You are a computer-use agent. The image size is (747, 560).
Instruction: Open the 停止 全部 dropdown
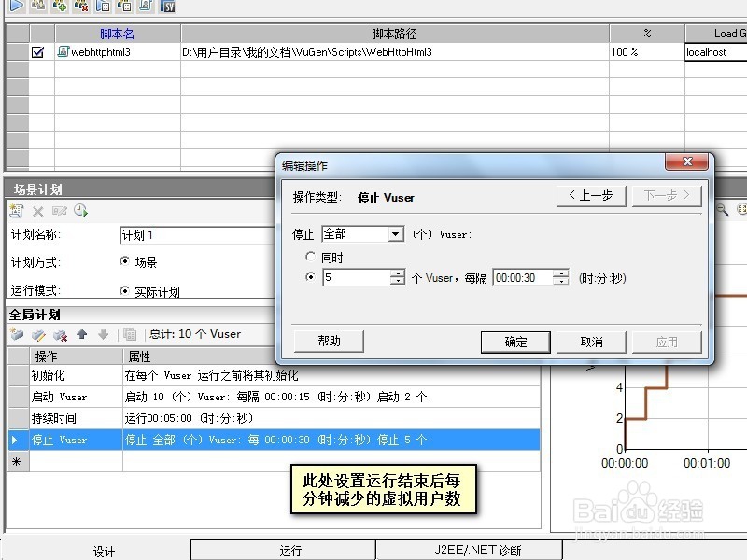click(x=394, y=234)
